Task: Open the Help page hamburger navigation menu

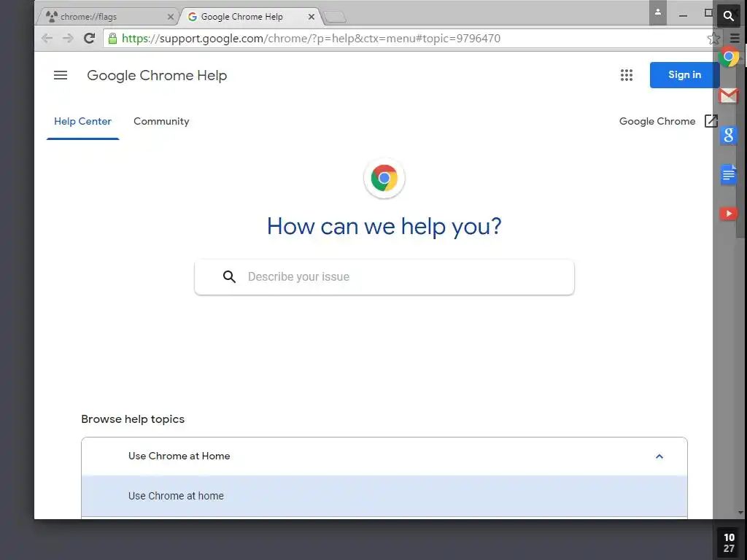Action: point(61,75)
